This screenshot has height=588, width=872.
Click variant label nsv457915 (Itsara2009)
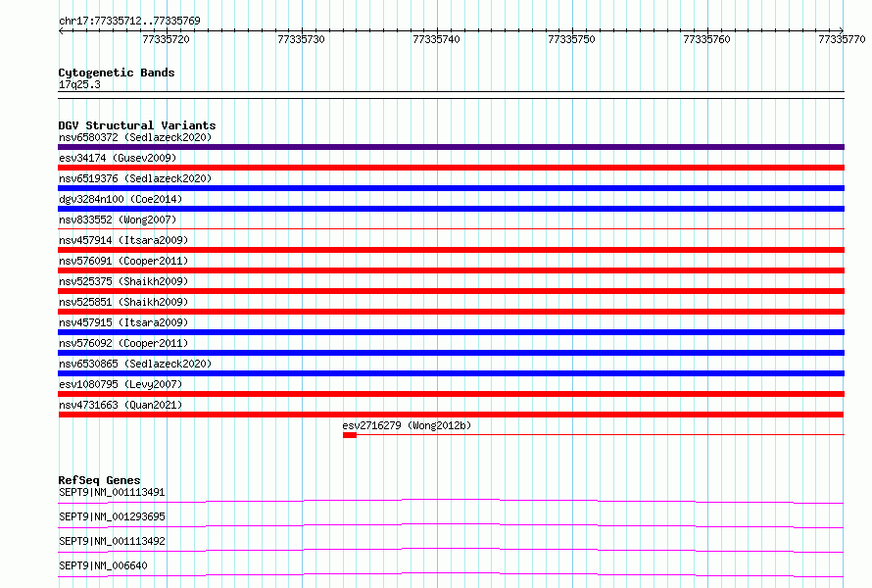click(x=123, y=322)
